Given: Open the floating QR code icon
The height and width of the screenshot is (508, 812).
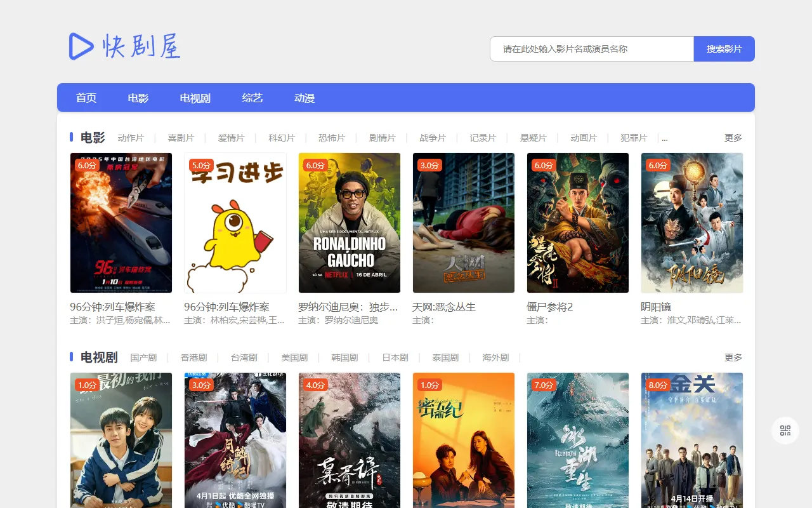Looking at the screenshot, I should tap(785, 431).
